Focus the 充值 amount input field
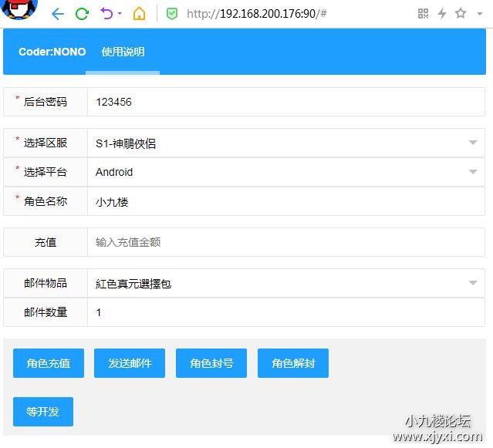Screen dimensions: 493x448 pos(285,242)
